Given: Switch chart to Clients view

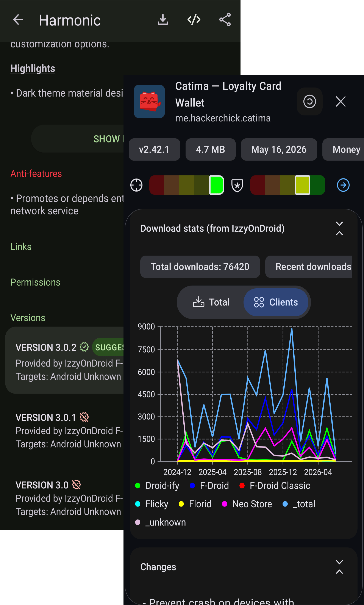Looking at the screenshot, I should point(276,302).
